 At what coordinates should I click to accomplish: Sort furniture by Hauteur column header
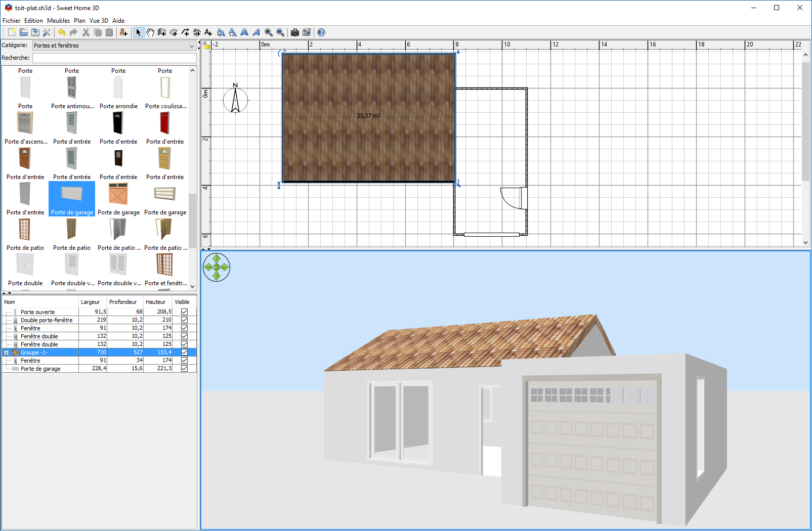[x=158, y=302]
